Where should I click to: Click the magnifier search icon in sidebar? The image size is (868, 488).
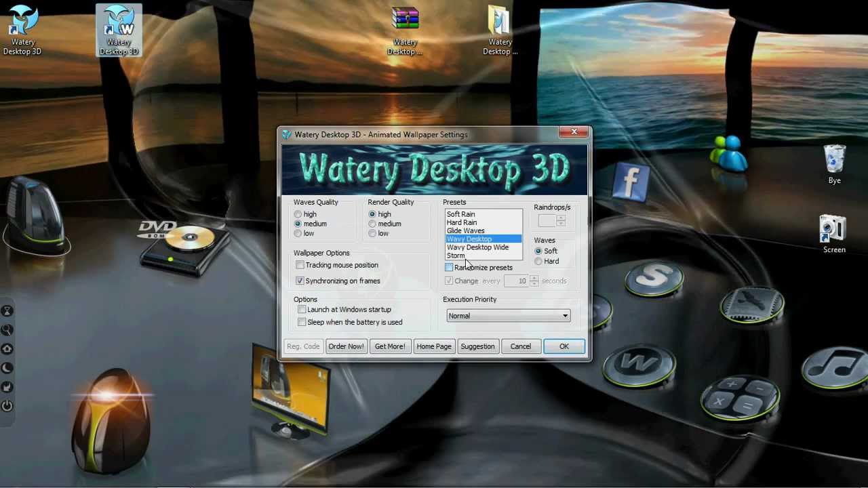pyautogui.click(x=7, y=330)
